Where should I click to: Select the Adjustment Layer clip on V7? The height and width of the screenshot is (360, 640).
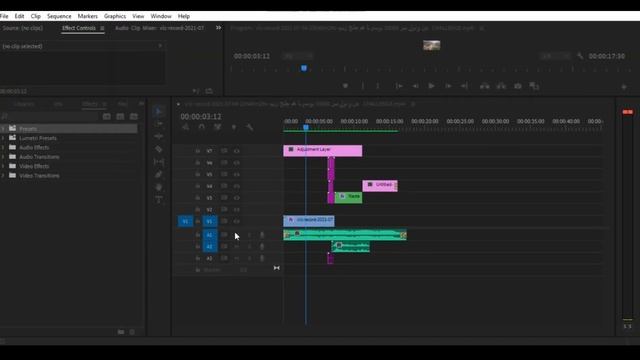pos(322,151)
